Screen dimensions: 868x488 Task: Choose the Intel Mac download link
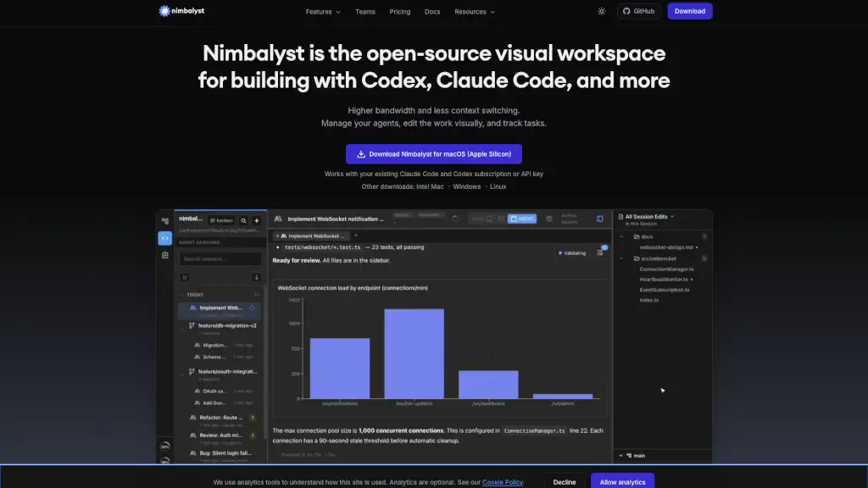(x=430, y=186)
